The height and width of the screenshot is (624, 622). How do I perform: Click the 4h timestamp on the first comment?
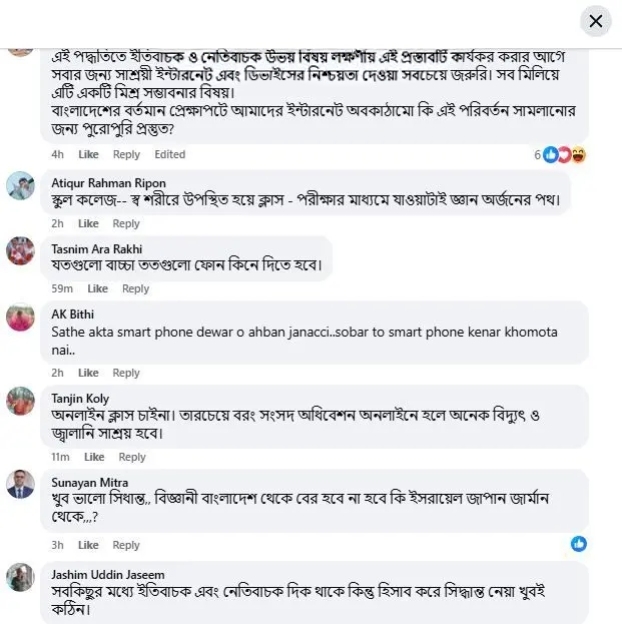(58, 155)
